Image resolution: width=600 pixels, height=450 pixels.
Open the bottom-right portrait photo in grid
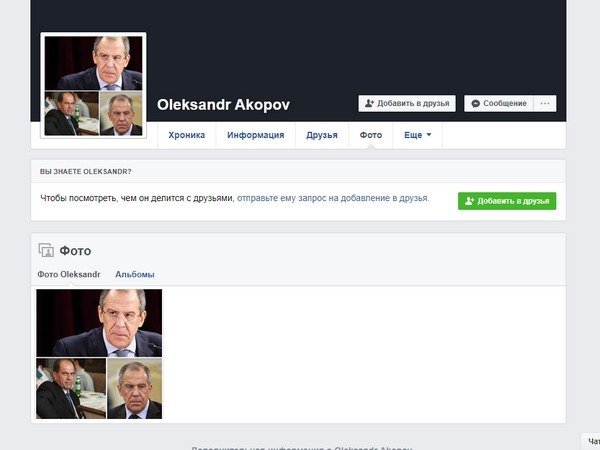point(135,388)
